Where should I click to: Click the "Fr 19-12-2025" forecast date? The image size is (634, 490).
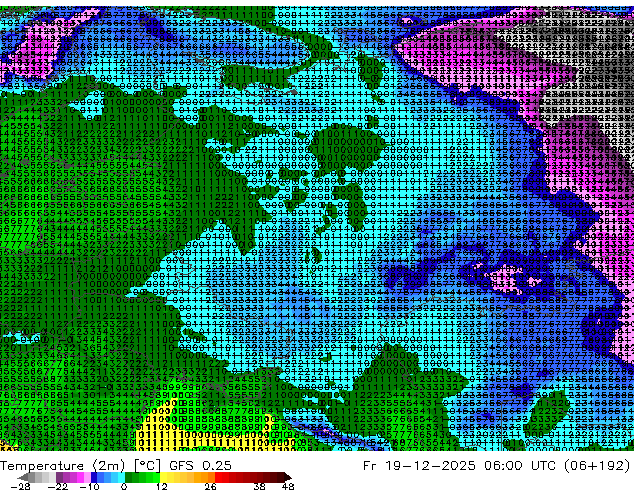pyautogui.click(x=419, y=466)
